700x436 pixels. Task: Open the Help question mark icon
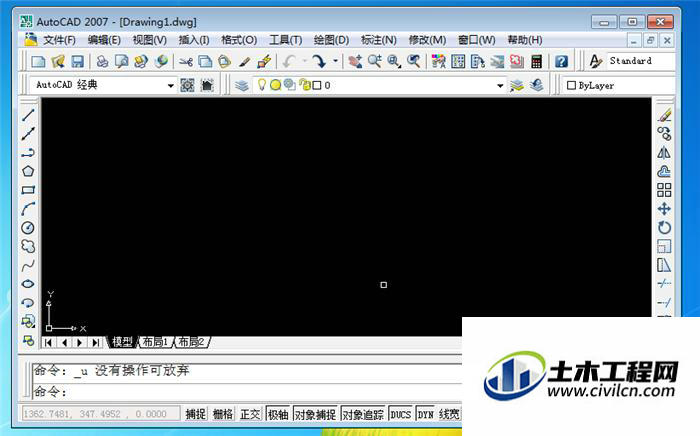(561, 61)
